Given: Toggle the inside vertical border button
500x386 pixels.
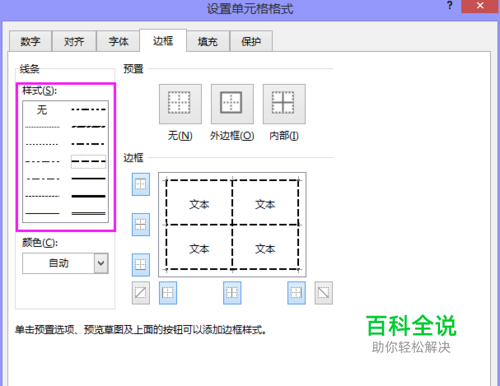Looking at the screenshot, I should point(232,293).
